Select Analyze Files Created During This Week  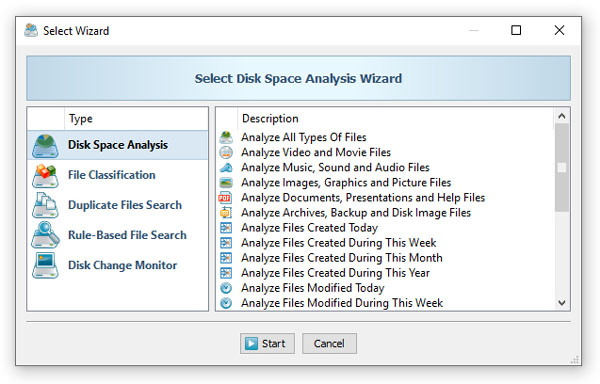click(x=385, y=243)
